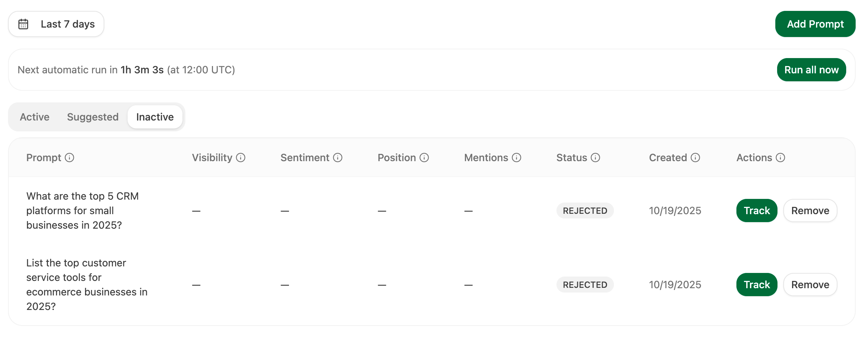Switch to the Active tab
The width and height of the screenshot is (868, 339).
(35, 117)
